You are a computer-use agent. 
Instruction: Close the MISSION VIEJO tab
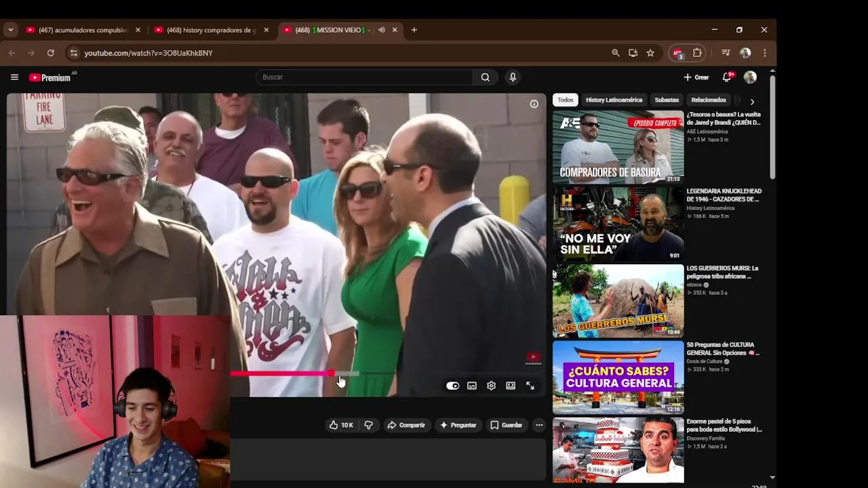pos(395,30)
